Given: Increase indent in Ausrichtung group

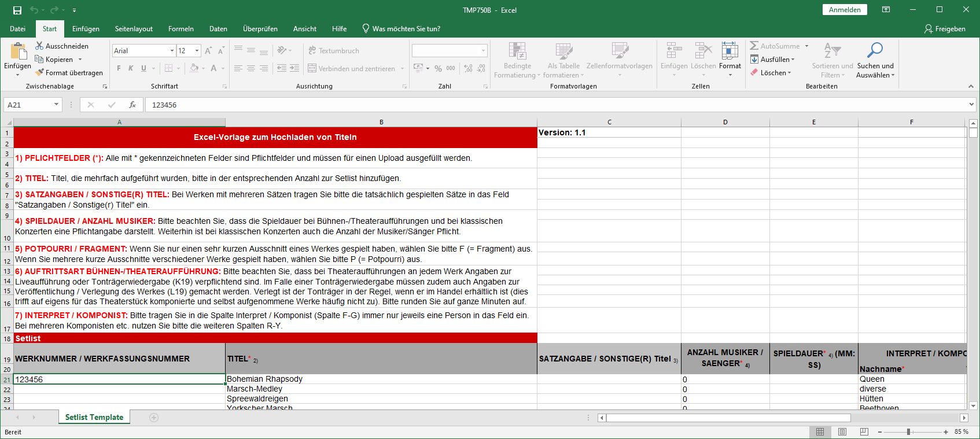Looking at the screenshot, I should 294,68.
